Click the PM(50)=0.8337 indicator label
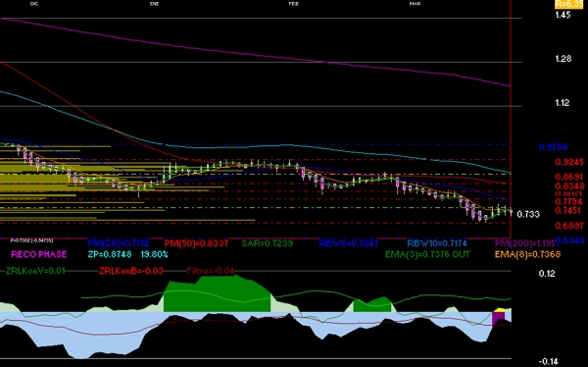This screenshot has height=367, width=588. [196, 243]
